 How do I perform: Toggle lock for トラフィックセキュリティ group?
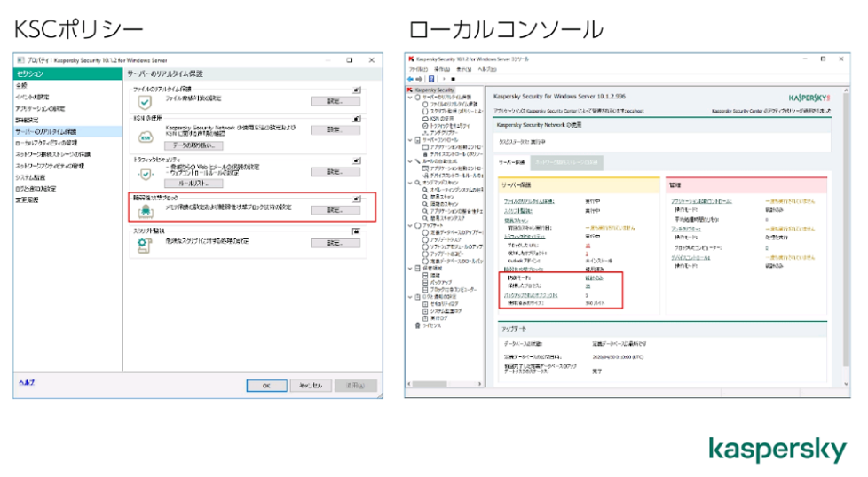(357, 160)
